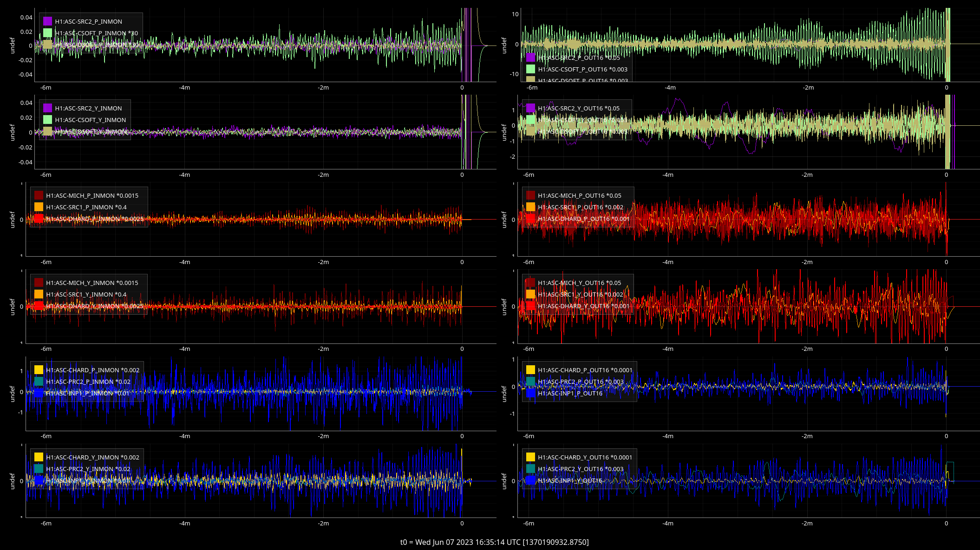
Task: Click dark red swatch for H1:ASC-MICH_P_OUT16
Action: coord(530,195)
